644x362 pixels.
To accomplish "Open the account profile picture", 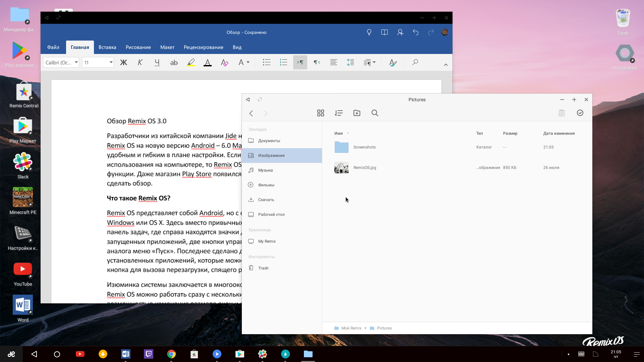I will click(445, 32).
